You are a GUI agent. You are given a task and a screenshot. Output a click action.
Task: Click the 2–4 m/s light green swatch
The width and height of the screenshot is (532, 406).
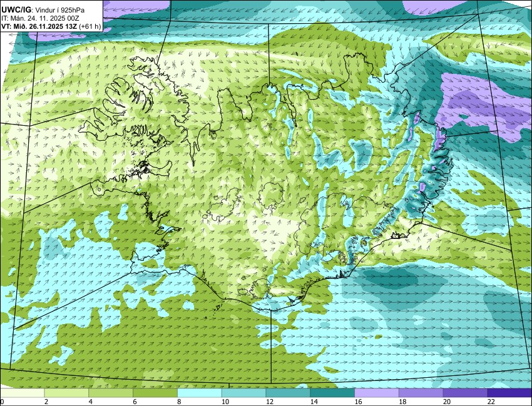[66, 393]
